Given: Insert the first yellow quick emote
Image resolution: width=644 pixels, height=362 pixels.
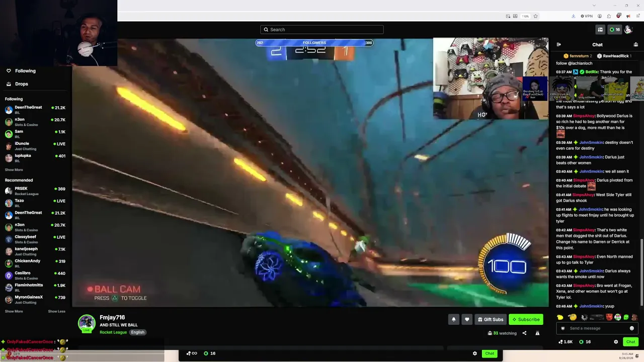Looking at the screenshot, I should click(x=560, y=317).
